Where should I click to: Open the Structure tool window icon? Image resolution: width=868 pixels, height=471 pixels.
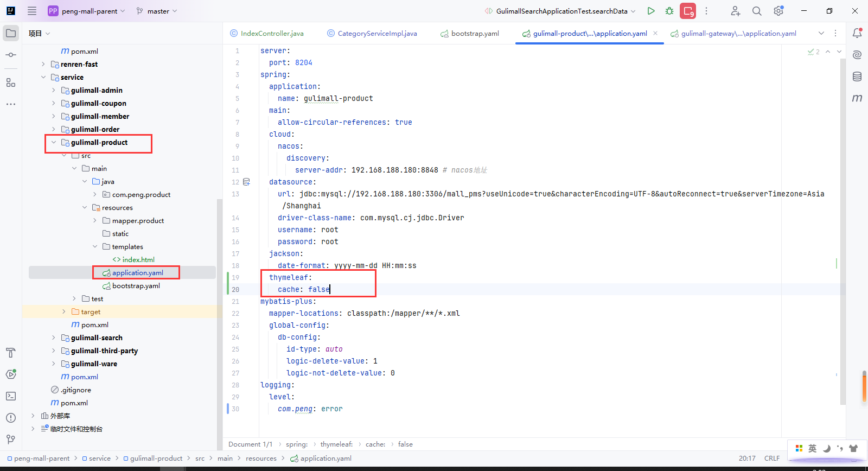11,82
